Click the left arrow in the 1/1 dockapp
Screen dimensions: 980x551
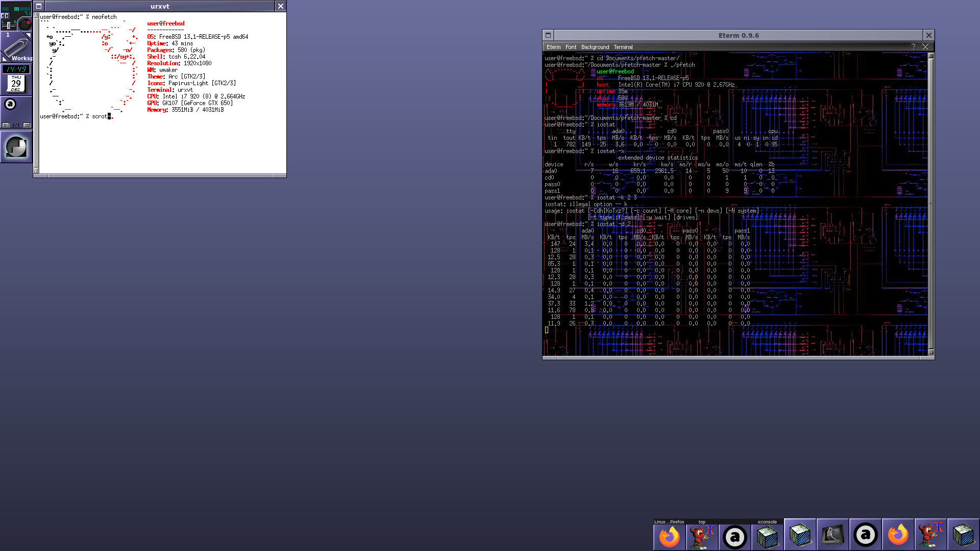point(6,125)
